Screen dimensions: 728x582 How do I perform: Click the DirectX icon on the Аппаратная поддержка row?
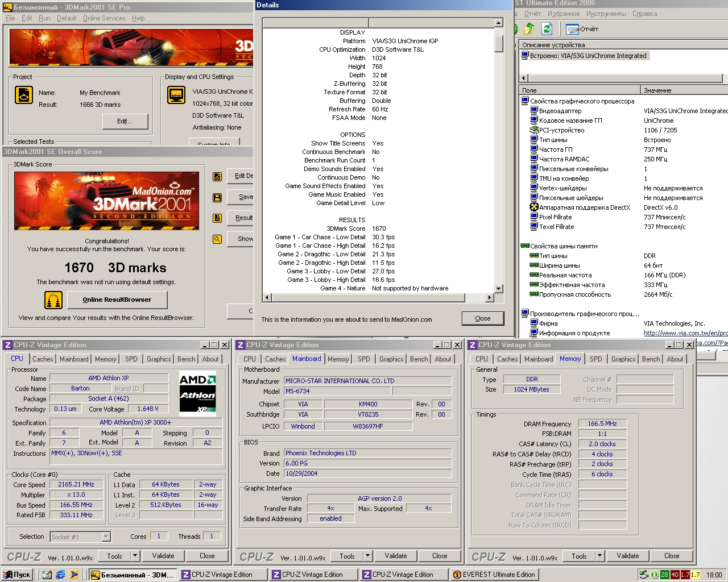coord(534,207)
